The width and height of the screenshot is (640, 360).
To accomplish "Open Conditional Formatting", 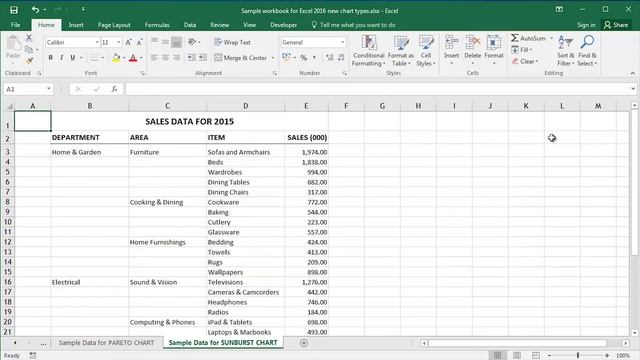I will point(368,51).
